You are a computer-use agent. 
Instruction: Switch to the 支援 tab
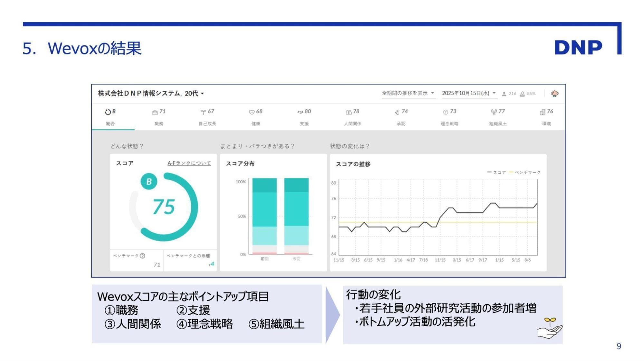point(304,117)
